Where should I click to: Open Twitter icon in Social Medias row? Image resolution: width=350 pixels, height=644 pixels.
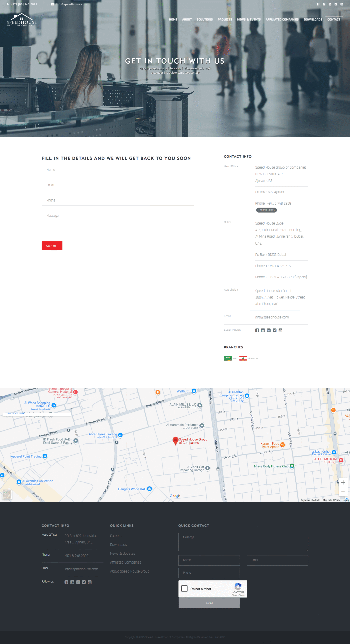(x=275, y=330)
